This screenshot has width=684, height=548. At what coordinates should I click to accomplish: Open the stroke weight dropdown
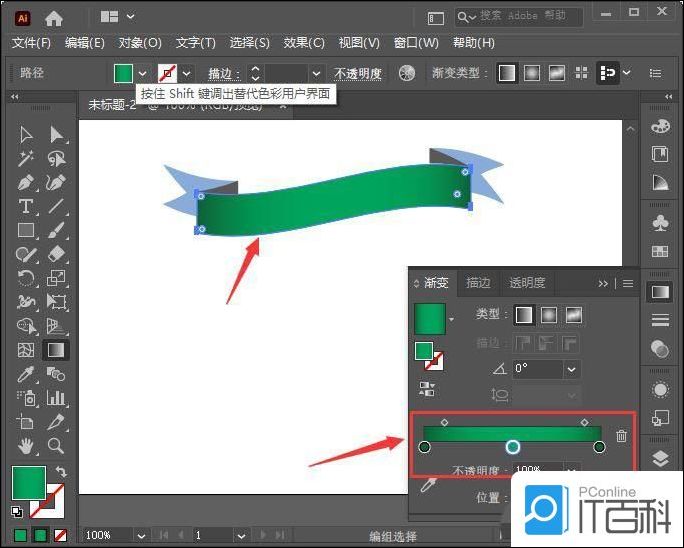[317, 73]
